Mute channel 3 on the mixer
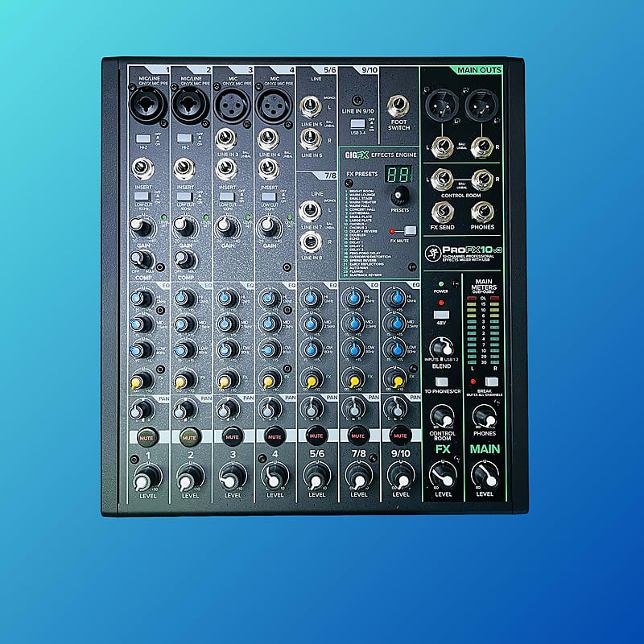 point(232,436)
